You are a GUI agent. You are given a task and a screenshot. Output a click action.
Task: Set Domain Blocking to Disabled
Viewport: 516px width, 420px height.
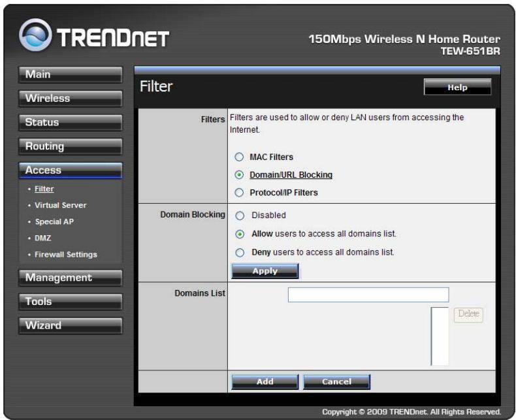tap(240, 216)
